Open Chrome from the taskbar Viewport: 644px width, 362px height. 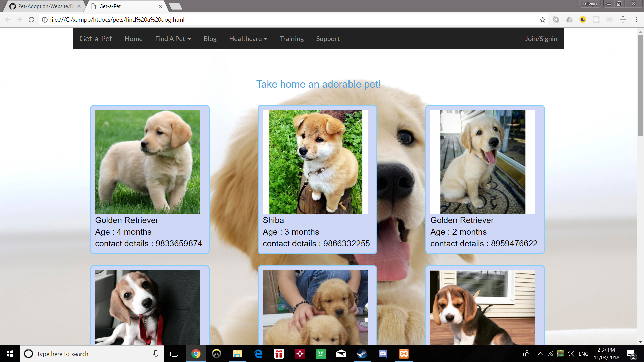[x=196, y=354]
